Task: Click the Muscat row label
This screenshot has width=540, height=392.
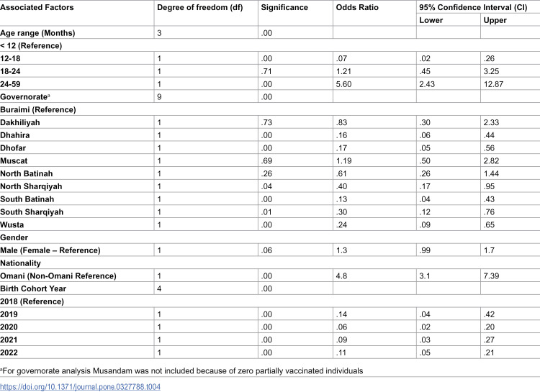Action: click(x=14, y=160)
